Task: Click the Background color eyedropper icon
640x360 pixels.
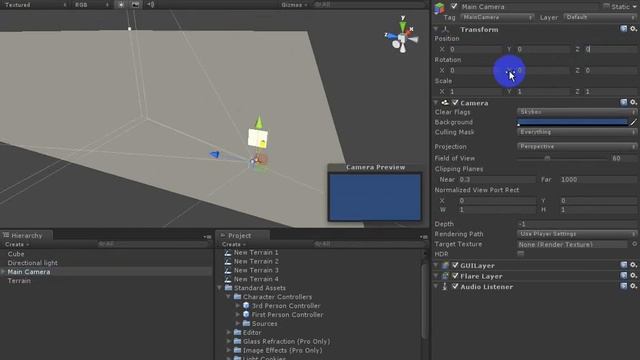Action: (633, 122)
